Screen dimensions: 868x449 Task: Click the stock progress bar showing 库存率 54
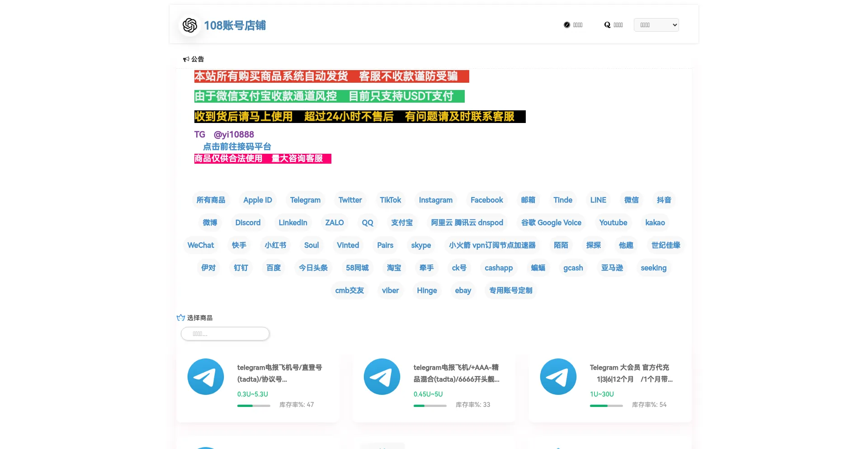click(606, 406)
